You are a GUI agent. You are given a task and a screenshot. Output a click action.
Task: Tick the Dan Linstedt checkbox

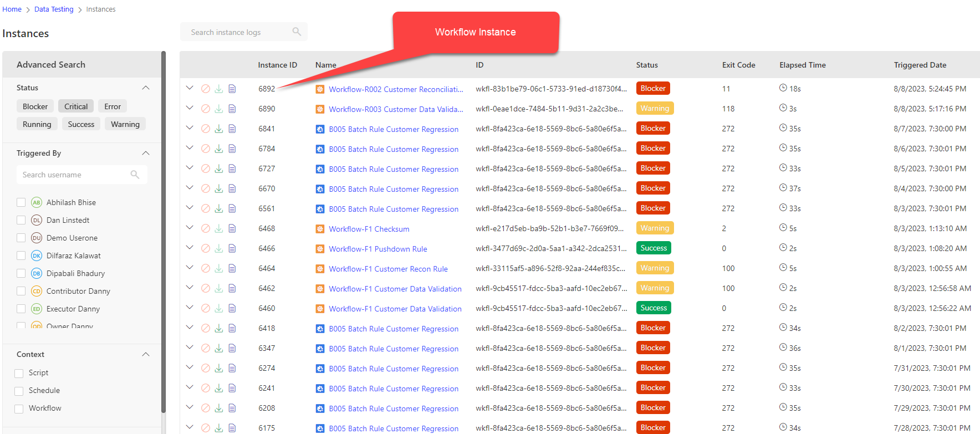(21, 220)
